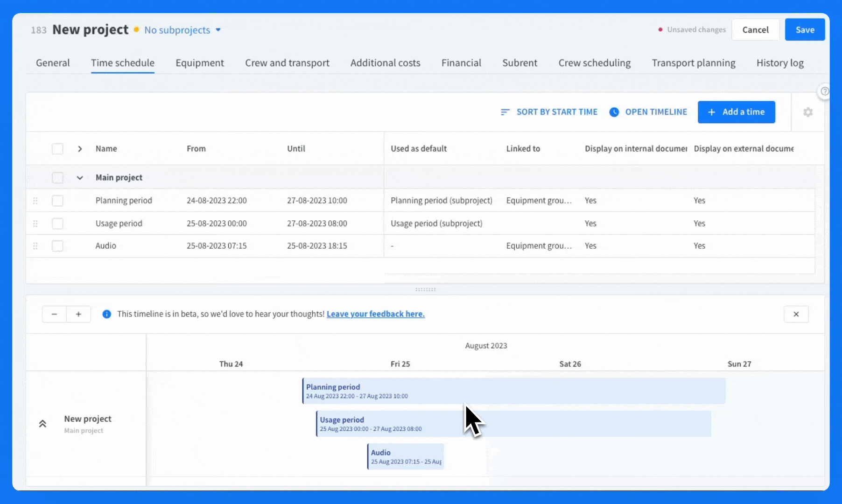Click the sort by start time icon
Viewport: 842px width, 504px height.
(505, 112)
